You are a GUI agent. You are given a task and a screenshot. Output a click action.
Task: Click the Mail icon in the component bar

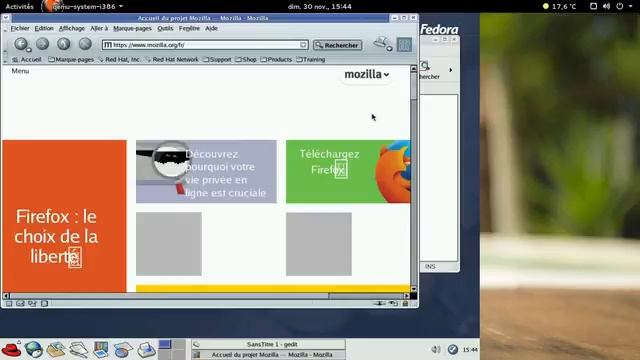point(20,303)
